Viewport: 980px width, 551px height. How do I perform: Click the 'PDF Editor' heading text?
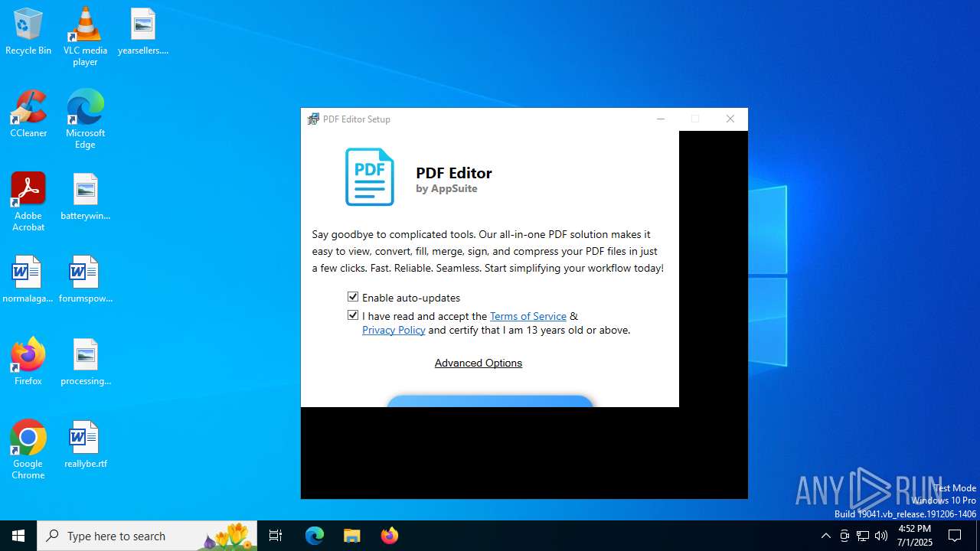click(454, 173)
